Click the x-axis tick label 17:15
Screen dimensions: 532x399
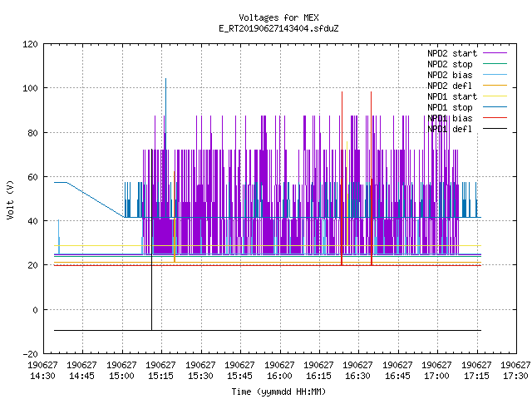pos(476,376)
